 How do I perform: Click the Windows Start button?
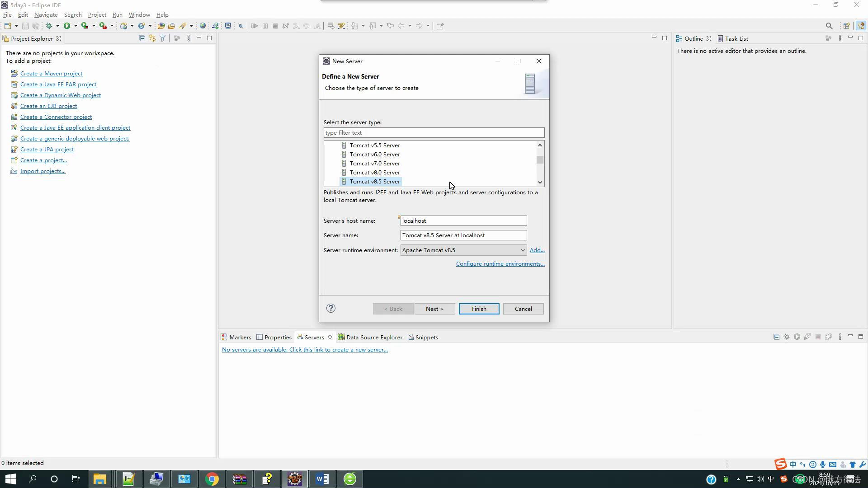[x=11, y=479]
